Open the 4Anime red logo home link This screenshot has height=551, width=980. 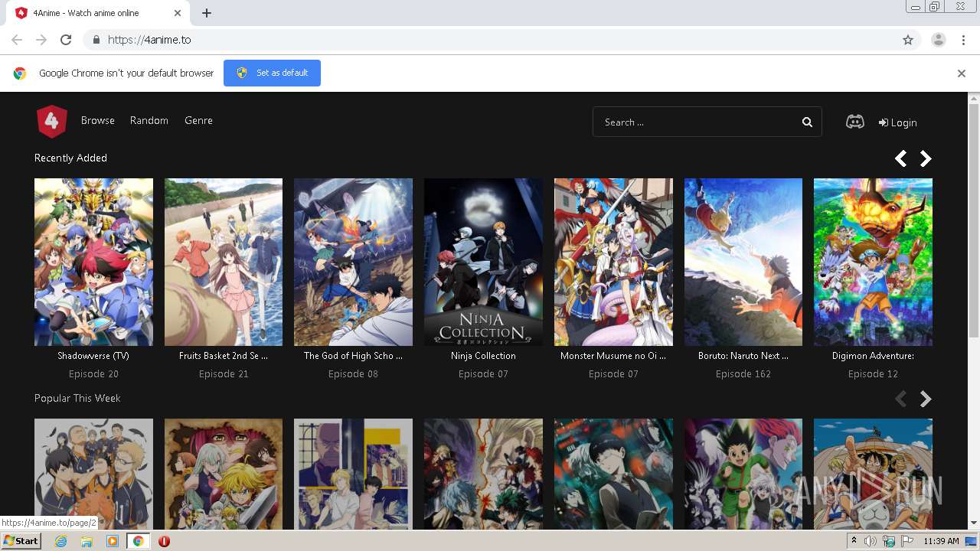(52, 121)
